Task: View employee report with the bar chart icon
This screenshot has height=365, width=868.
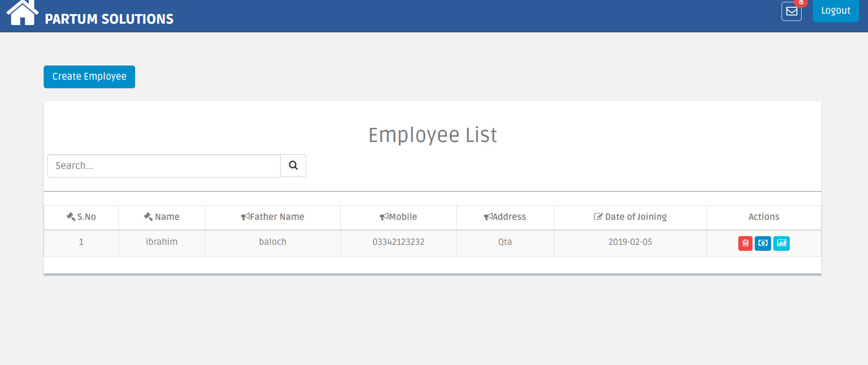Action: point(781,243)
